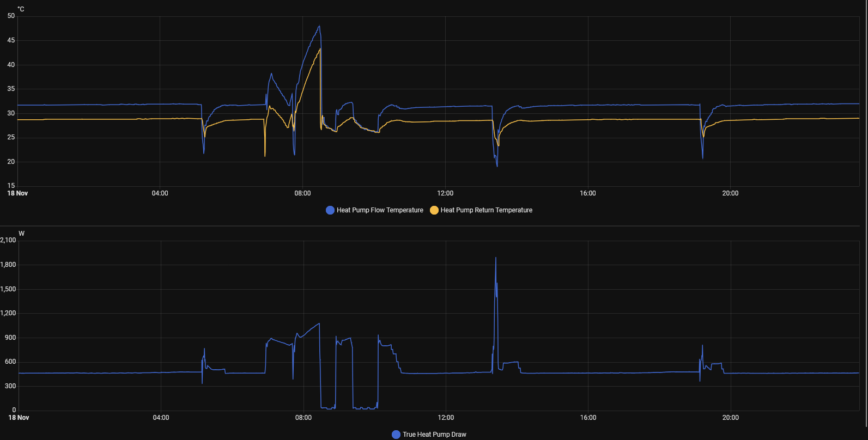
Task: Click the °C unit label on the temperature chart
Action: (x=21, y=9)
